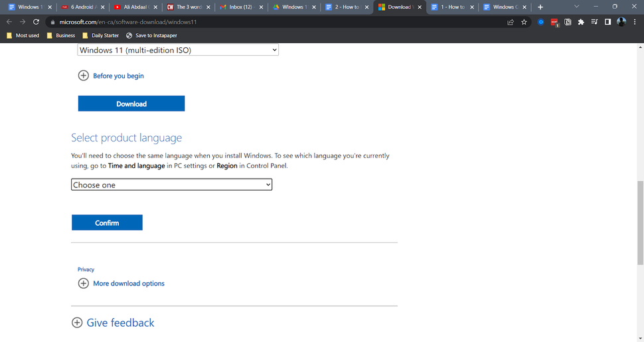644x342 pixels.
Task: Close the "The 3 word" tab
Action: [x=208, y=7]
